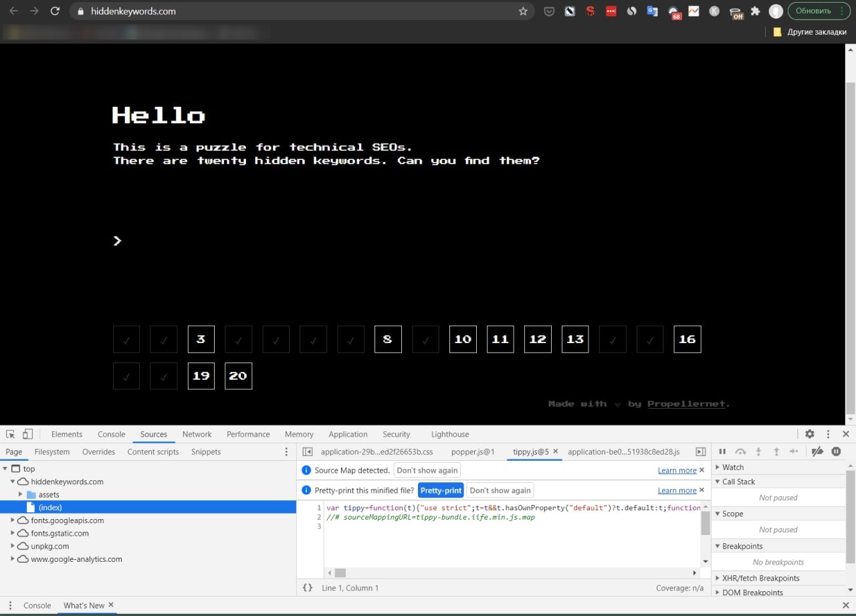Switch to the Elements tab
The height and width of the screenshot is (616, 856).
coord(67,434)
